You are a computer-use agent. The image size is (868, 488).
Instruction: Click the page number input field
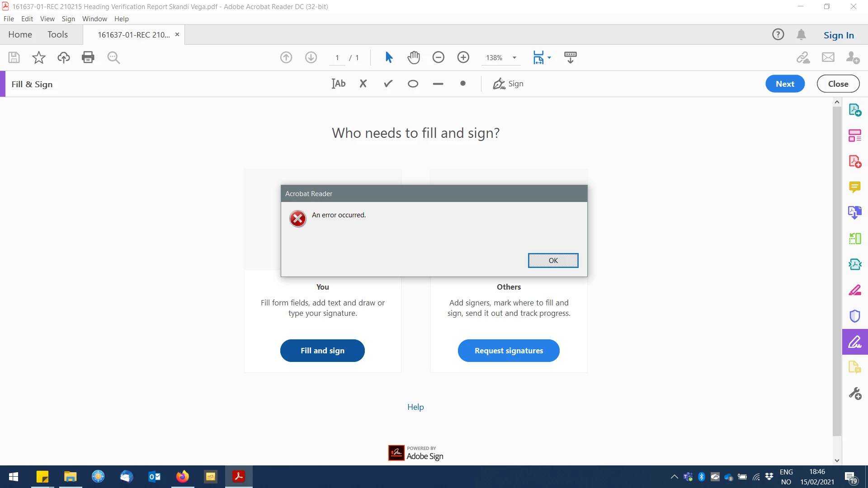click(x=337, y=58)
